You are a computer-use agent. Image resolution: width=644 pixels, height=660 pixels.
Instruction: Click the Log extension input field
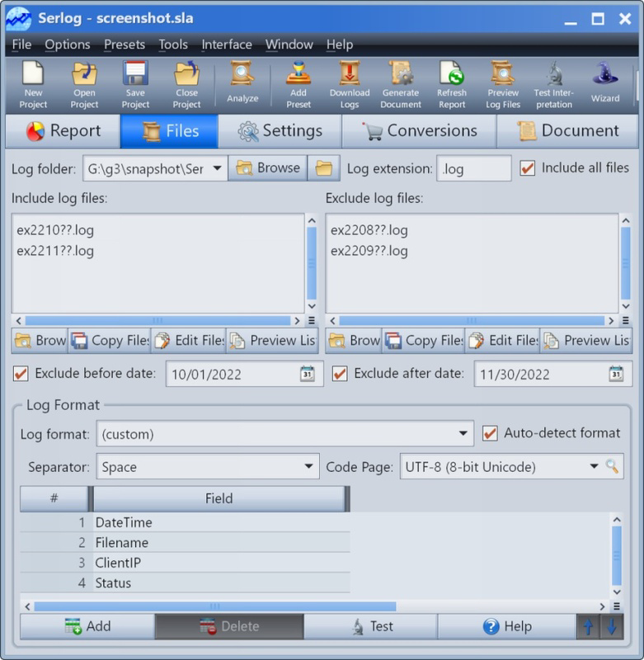pyautogui.click(x=473, y=168)
